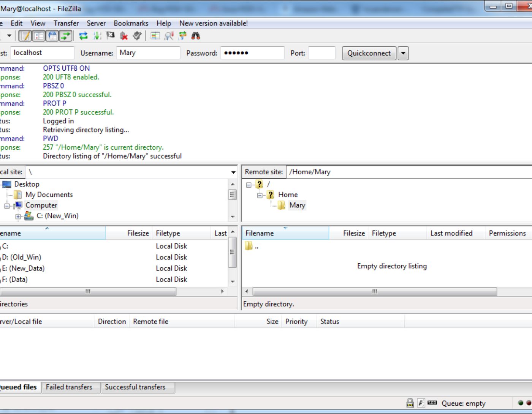Cancel current operation flag icon
This screenshot has width=532, height=414.
pos(110,36)
